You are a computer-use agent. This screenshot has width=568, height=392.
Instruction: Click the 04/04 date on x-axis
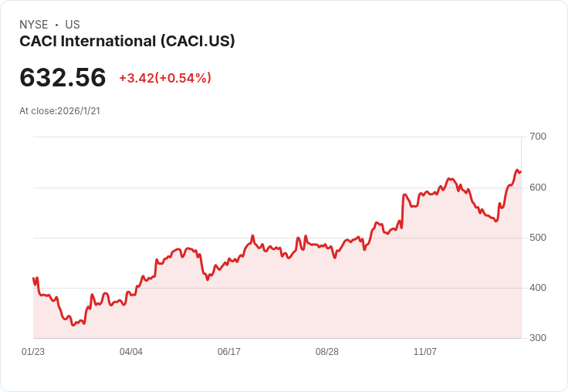coord(131,352)
